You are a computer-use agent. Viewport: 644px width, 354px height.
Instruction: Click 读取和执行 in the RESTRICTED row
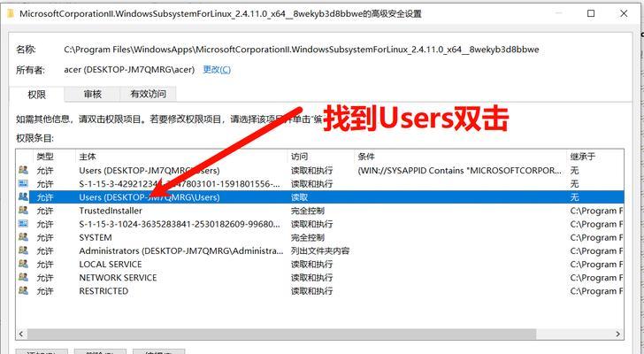(311, 291)
